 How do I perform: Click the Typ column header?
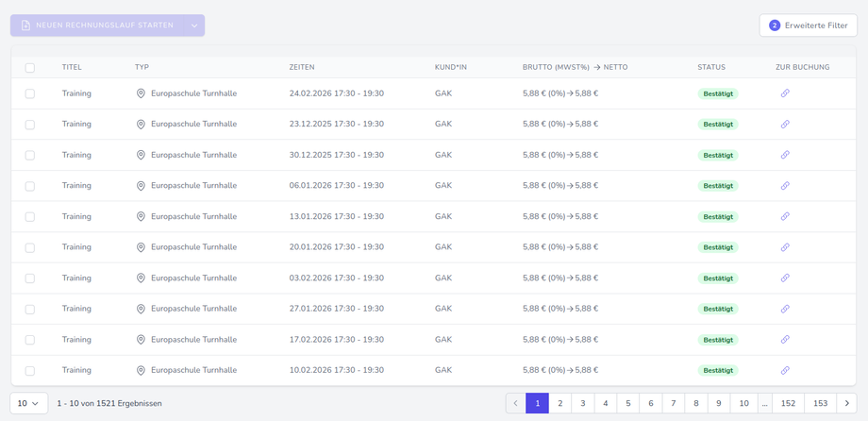pos(142,67)
